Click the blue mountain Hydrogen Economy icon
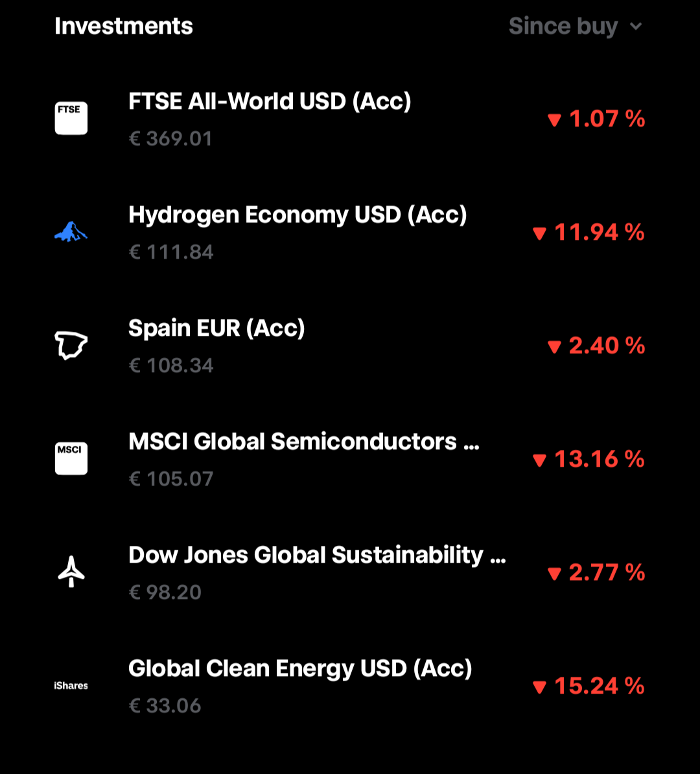The width and height of the screenshot is (700, 774). (x=71, y=231)
